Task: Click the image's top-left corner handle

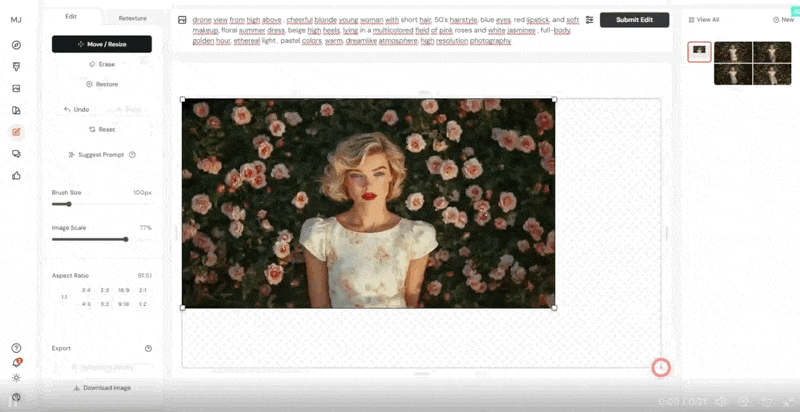Action: click(x=183, y=99)
